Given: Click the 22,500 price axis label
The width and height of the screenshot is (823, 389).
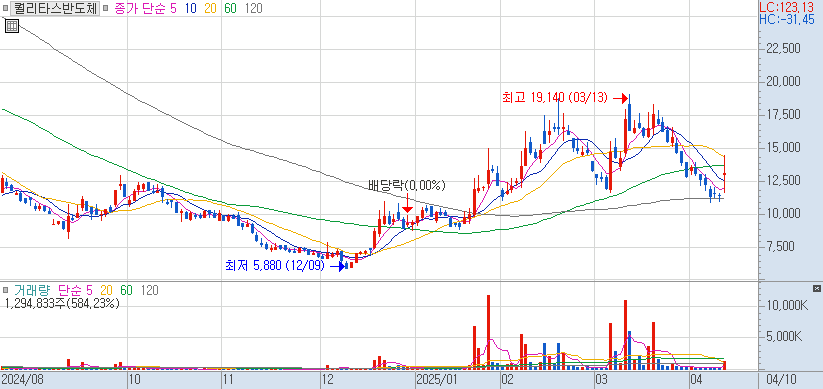Looking at the screenshot, I should click(783, 49).
